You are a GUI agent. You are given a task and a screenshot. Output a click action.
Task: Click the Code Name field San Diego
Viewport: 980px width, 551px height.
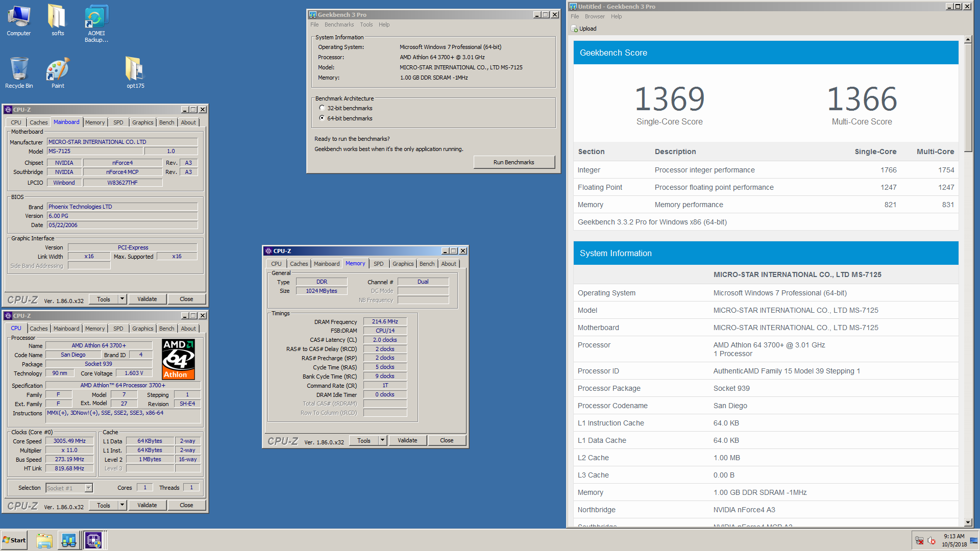(73, 355)
